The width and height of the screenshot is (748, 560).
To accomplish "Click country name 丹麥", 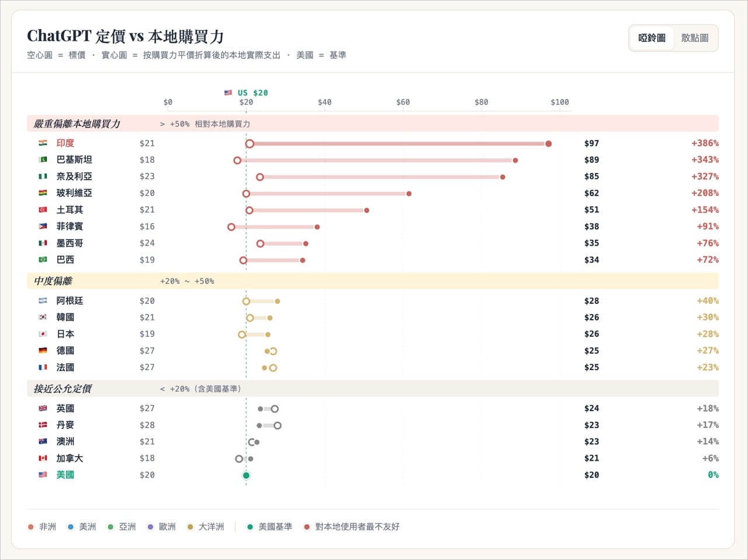I will pyautogui.click(x=65, y=425).
